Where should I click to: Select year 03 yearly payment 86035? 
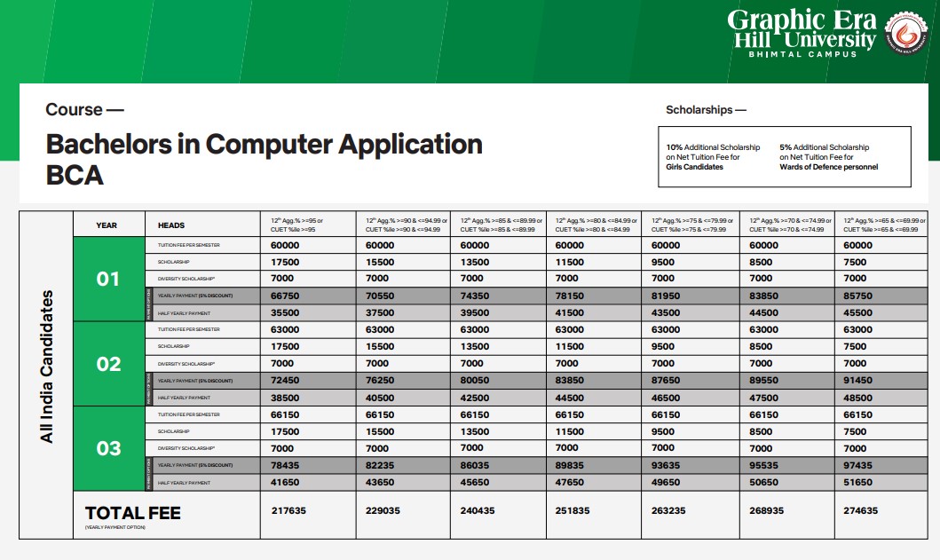tap(475, 465)
